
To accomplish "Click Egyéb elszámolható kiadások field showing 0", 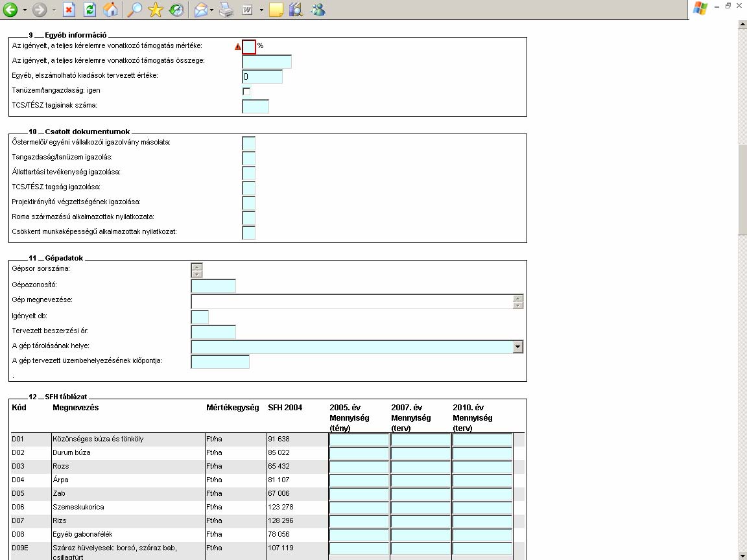I will pos(262,76).
